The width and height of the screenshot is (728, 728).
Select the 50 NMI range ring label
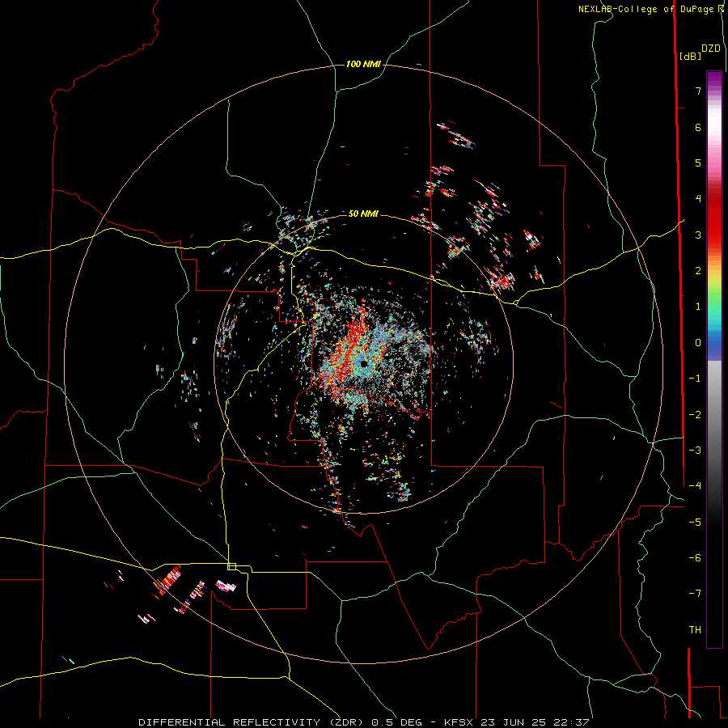tap(363, 214)
